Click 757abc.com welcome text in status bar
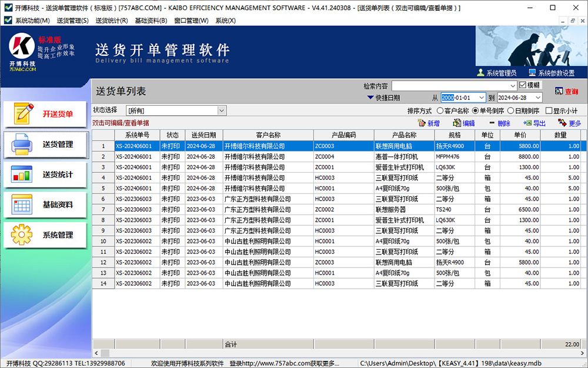The width and height of the screenshot is (588, 368). point(245,363)
